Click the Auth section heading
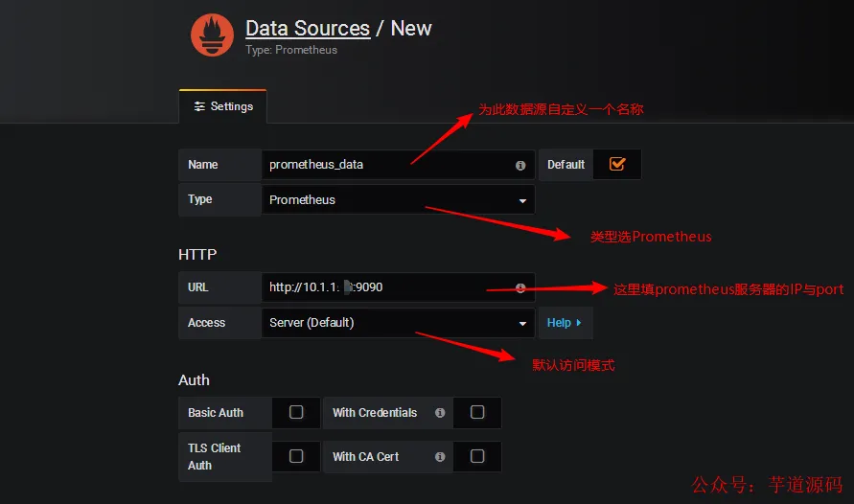This screenshot has height=504, width=854. 194,379
